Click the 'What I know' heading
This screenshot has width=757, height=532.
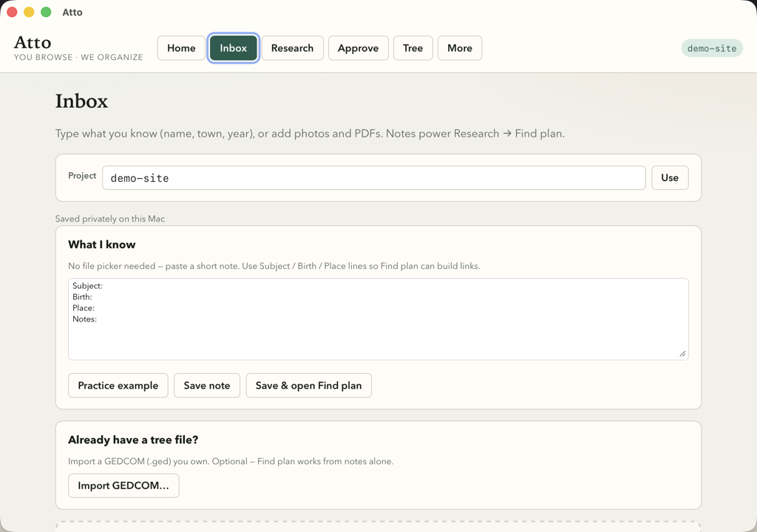tap(102, 245)
